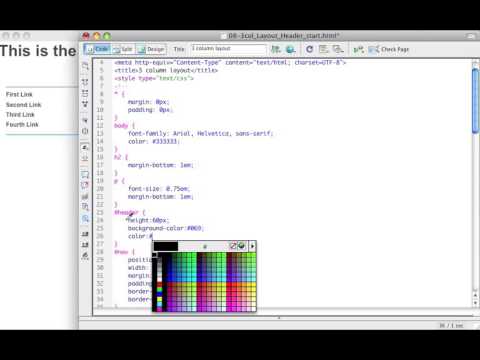Click the Select Parent Tag icon
480x360 pixels.
[x=85, y=120]
